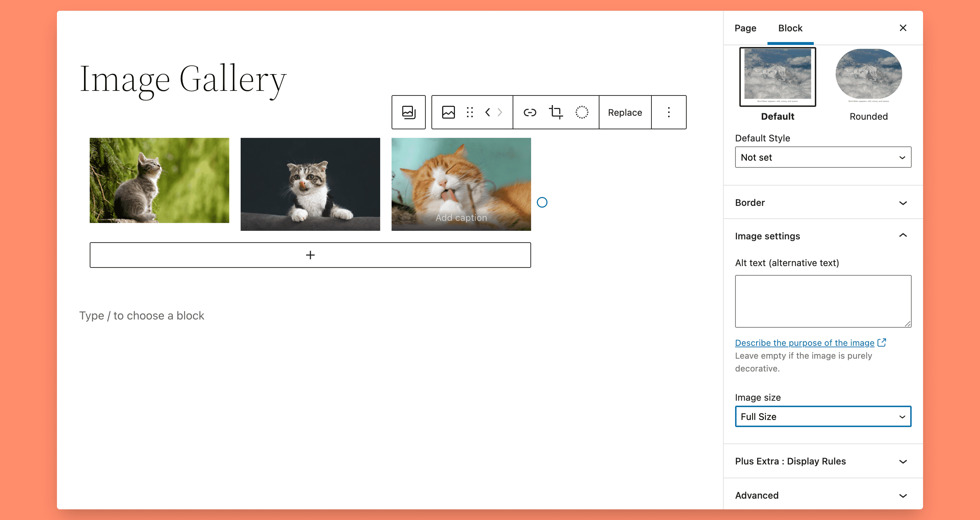Image resolution: width=980 pixels, height=520 pixels.
Task: Click the gallery image block icon
Action: 408,111
